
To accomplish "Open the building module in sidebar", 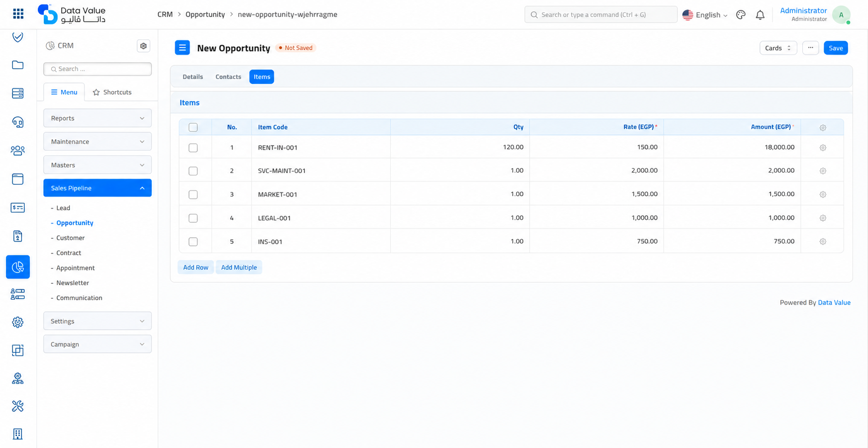I will click(18, 434).
